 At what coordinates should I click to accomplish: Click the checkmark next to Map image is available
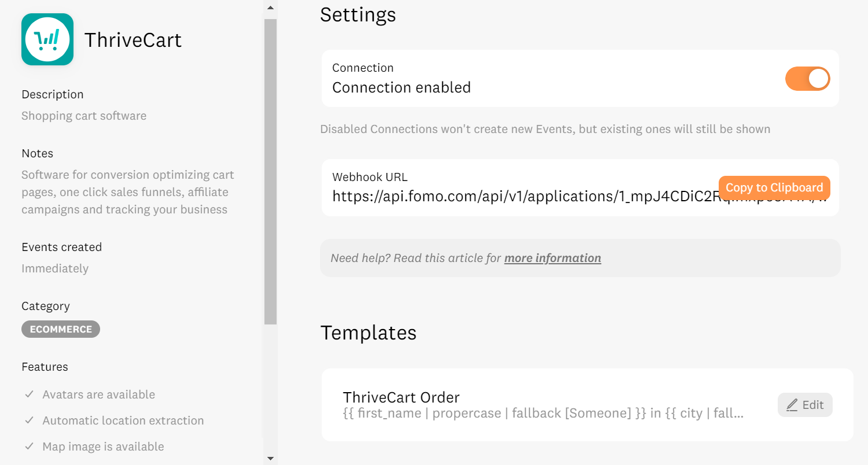29,446
